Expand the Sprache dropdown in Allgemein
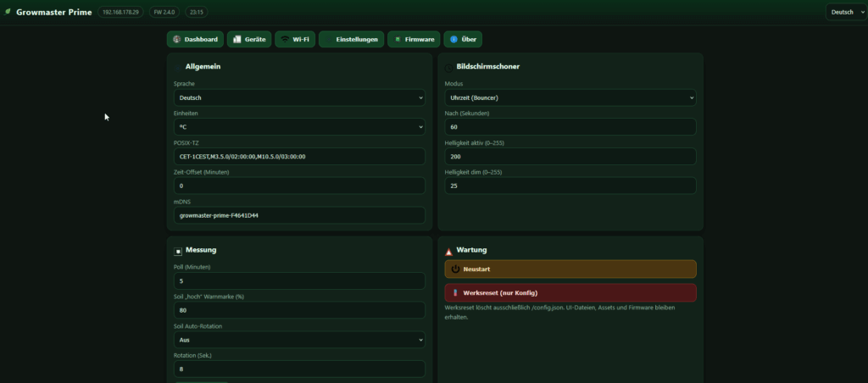 pyautogui.click(x=299, y=97)
